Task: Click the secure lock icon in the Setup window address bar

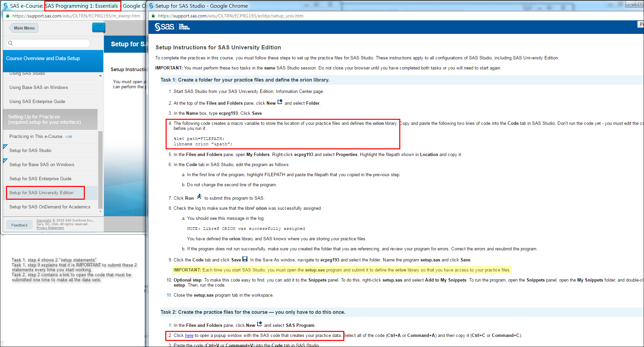Action: point(153,16)
